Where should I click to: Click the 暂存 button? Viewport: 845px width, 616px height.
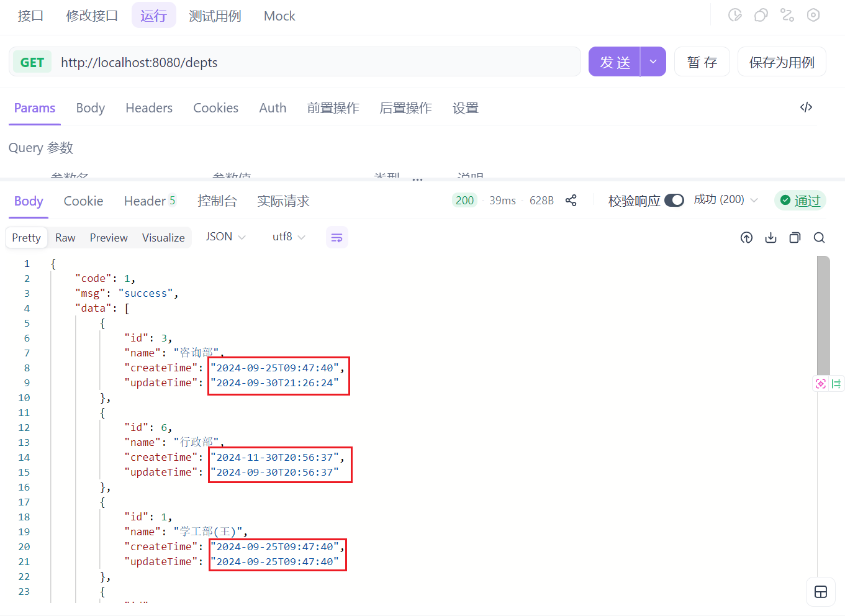(x=702, y=61)
